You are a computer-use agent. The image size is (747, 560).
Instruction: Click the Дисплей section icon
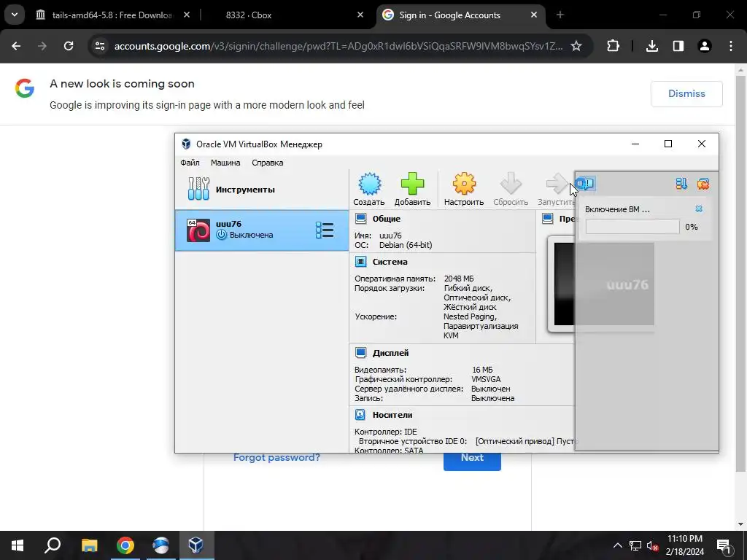coord(360,352)
